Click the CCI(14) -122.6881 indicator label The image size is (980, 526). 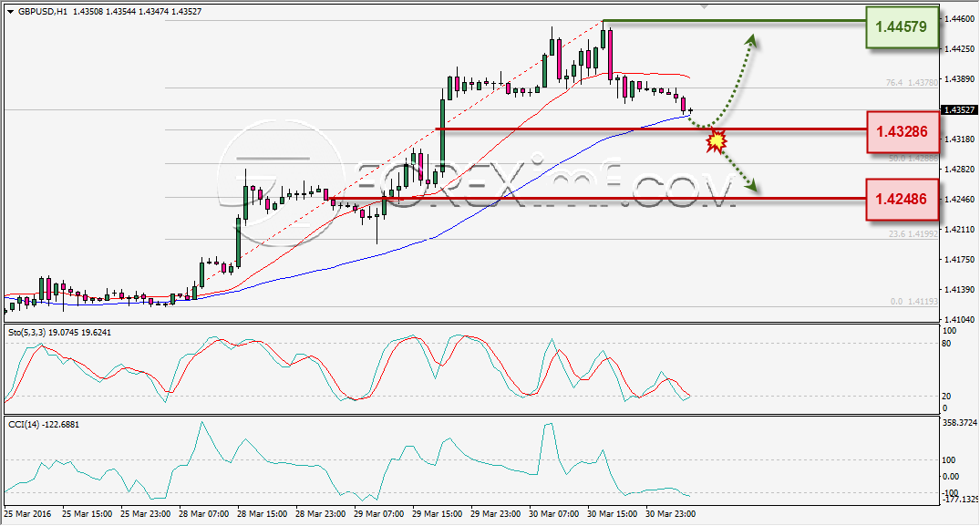point(44,425)
